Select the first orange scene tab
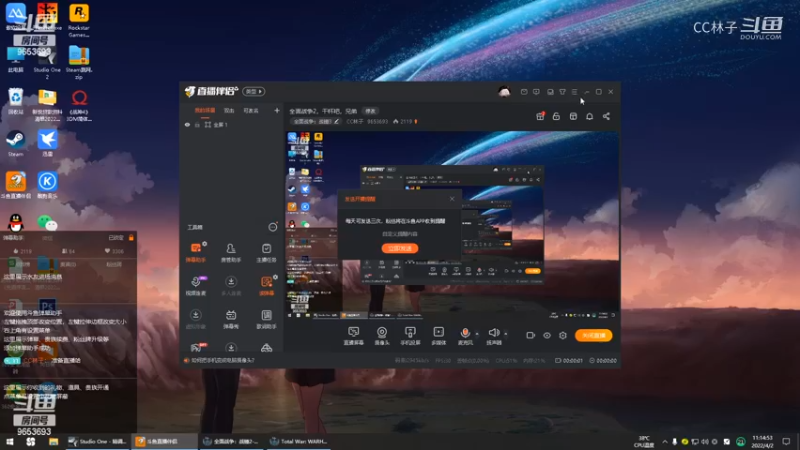 click(x=205, y=111)
